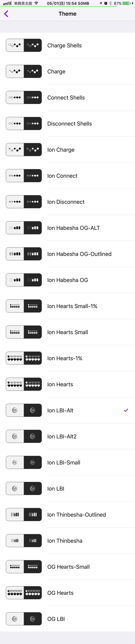The height and width of the screenshot is (644, 135).
Task: Click the Ion LBI-Small preview icon
Action: click(x=24, y=462)
